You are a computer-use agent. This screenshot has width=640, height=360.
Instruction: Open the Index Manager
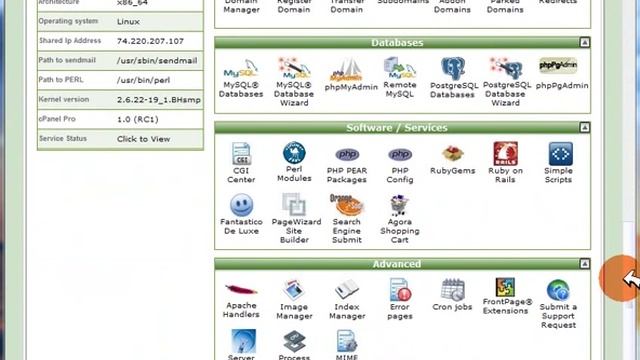click(347, 300)
